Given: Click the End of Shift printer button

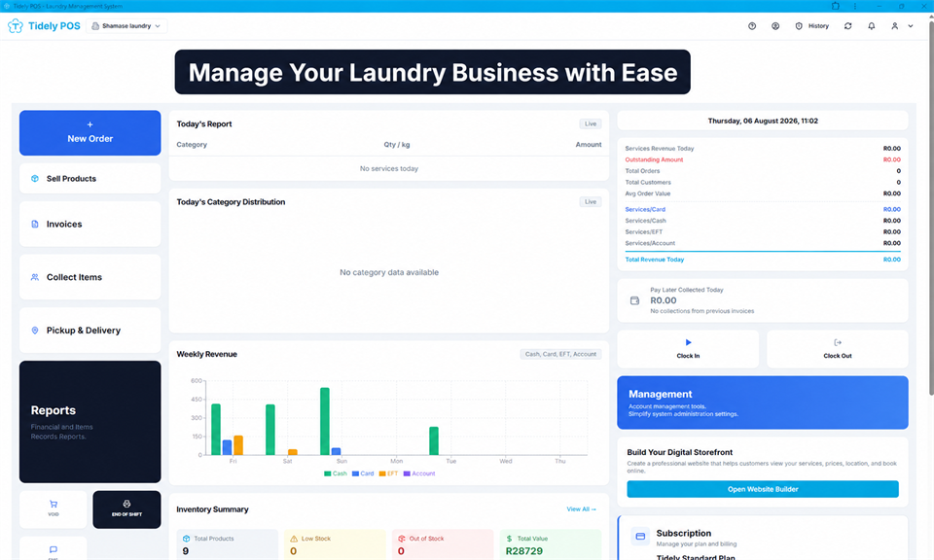Looking at the screenshot, I should (x=126, y=509).
